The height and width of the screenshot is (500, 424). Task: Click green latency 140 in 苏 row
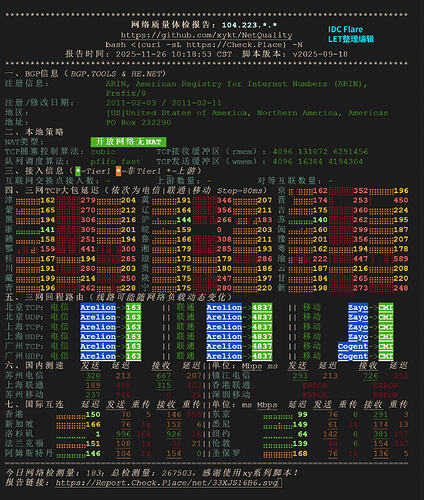[x=320, y=220]
